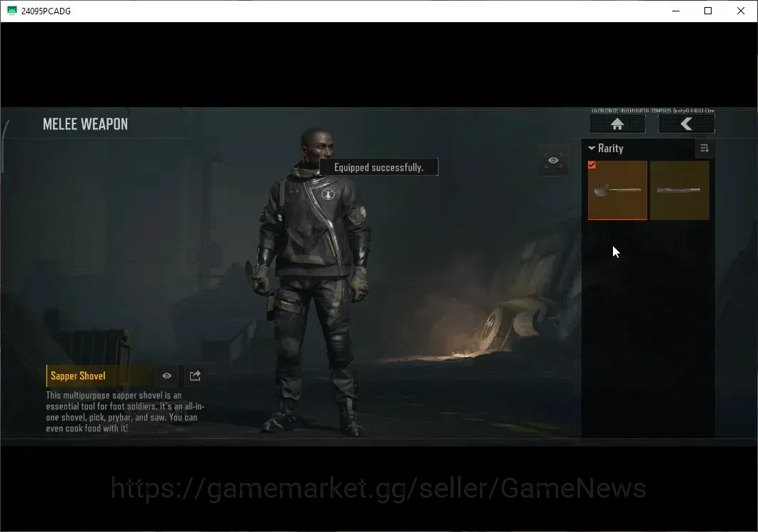This screenshot has height=532, width=758.
Task: Go back with the left chevron button
Action: point(687,124)
